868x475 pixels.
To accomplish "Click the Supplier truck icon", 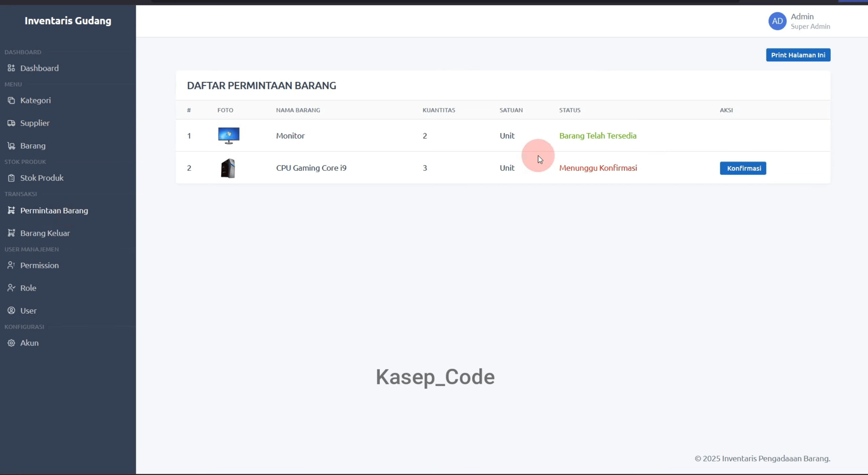I will point(11,123).
